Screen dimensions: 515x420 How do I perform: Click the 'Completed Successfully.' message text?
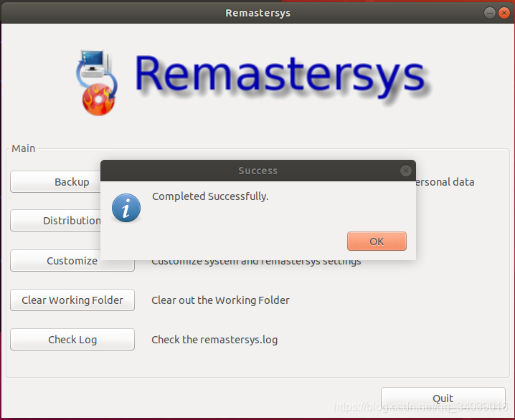coord(210,196)
